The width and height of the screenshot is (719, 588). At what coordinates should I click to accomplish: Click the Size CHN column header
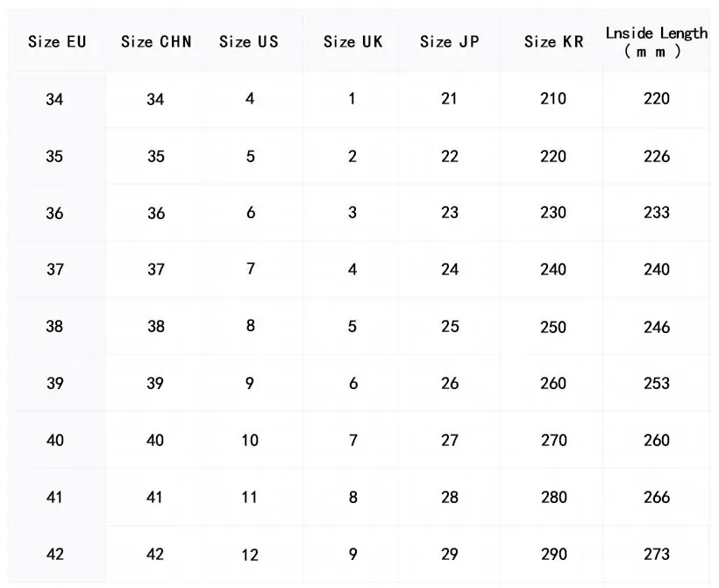(x=156, y=42)
